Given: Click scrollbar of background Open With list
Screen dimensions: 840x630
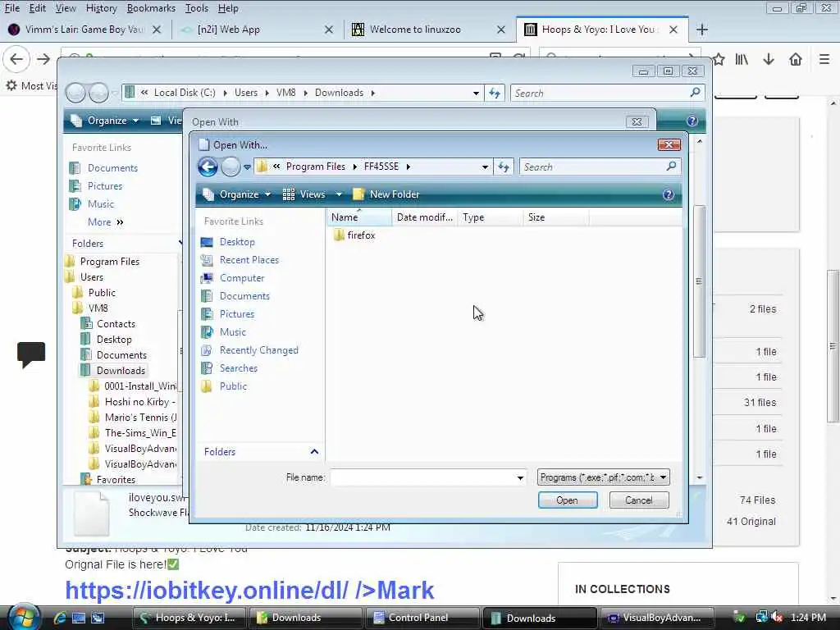Looking at the screenshot, I should pos(699,281).
